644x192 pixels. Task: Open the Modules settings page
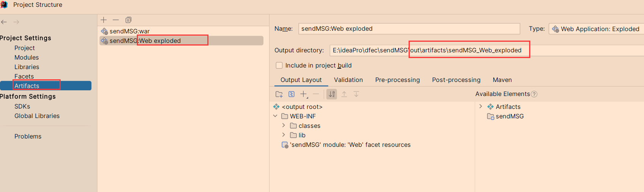point(27,57)
